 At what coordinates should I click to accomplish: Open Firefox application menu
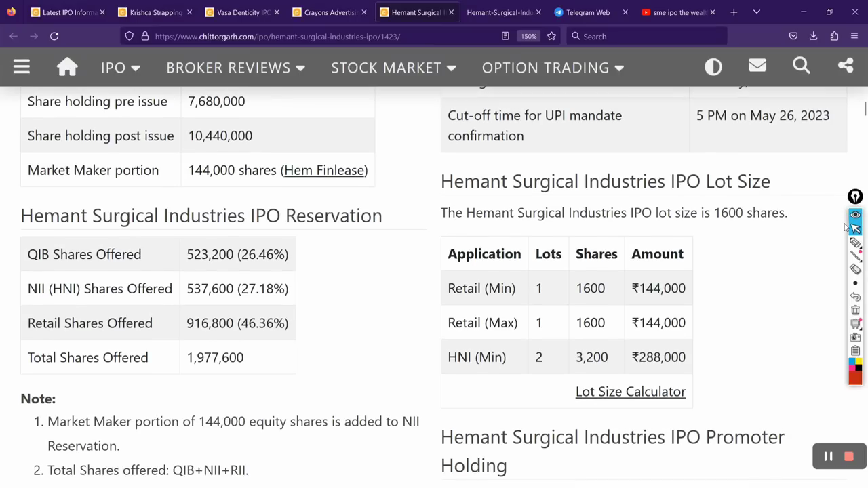coord(854,36)
